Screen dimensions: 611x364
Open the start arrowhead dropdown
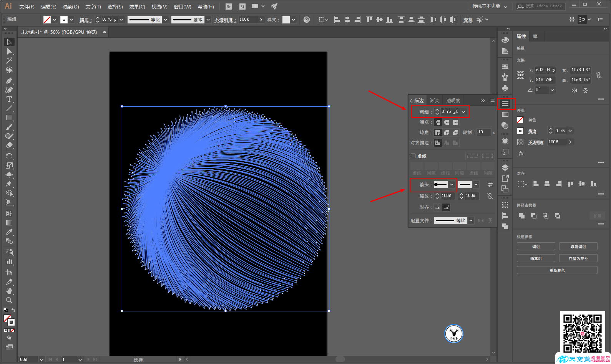[x=452, y=185]
